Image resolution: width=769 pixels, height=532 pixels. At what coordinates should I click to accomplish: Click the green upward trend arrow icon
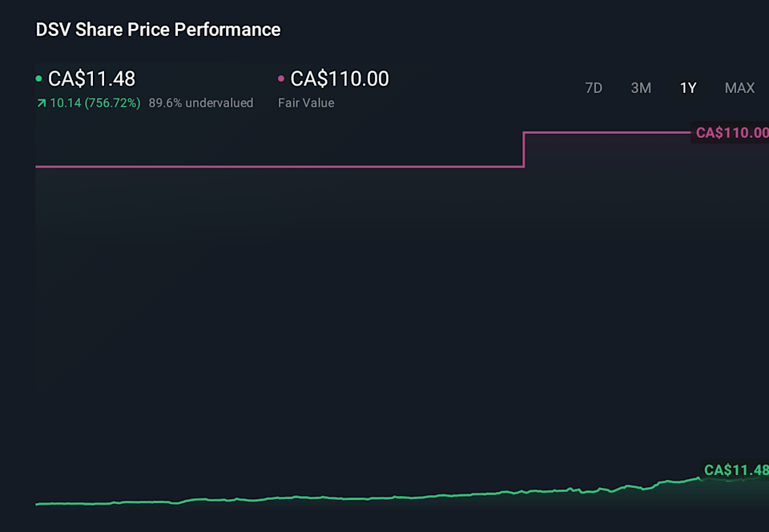coord(40,103)
